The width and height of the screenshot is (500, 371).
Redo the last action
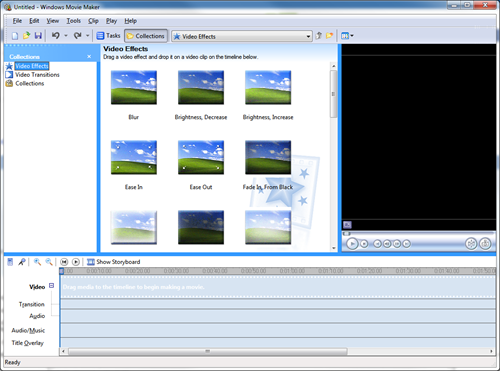tap(77, 36)
